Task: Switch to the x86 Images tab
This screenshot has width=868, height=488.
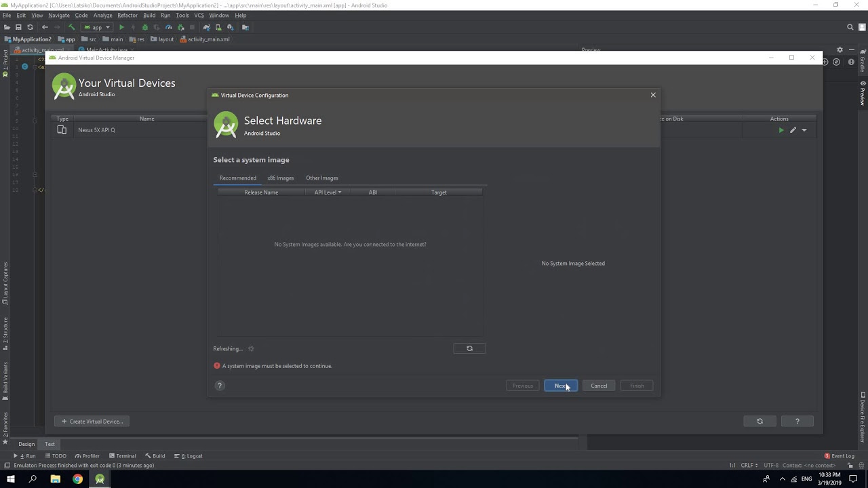Action: tap(281, 178)
